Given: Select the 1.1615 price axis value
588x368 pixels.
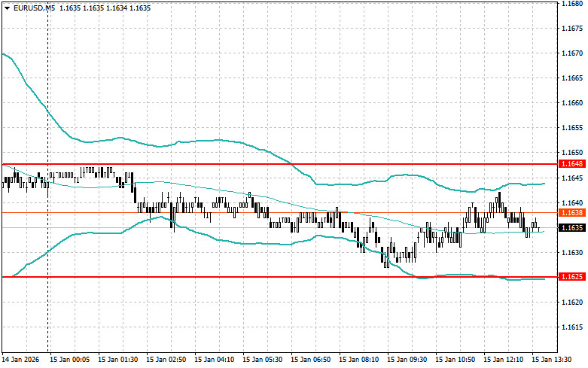Looking at the screenshot, I should [x=572, y=327].
